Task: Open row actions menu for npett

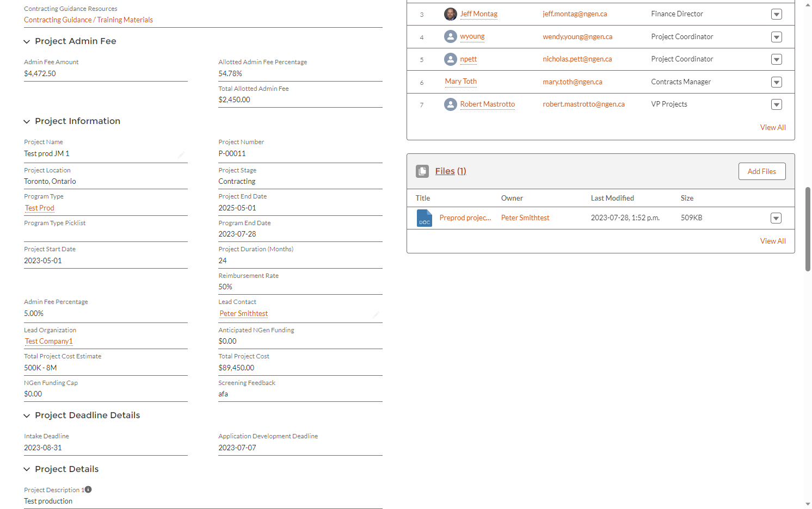Action: tap(777, 59)
